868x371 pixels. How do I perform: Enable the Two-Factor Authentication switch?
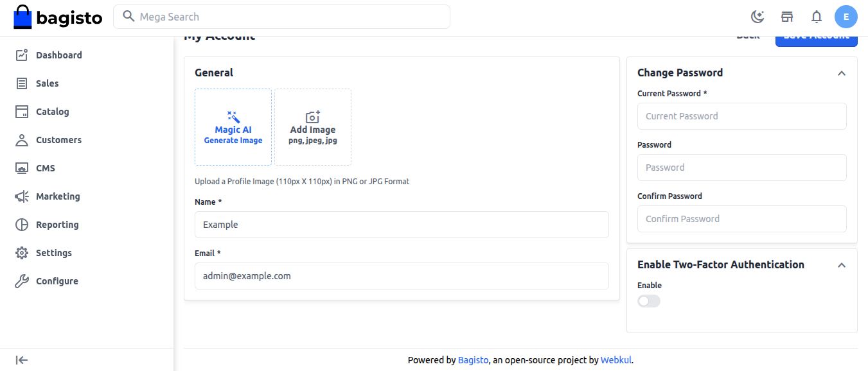point(649,301)
